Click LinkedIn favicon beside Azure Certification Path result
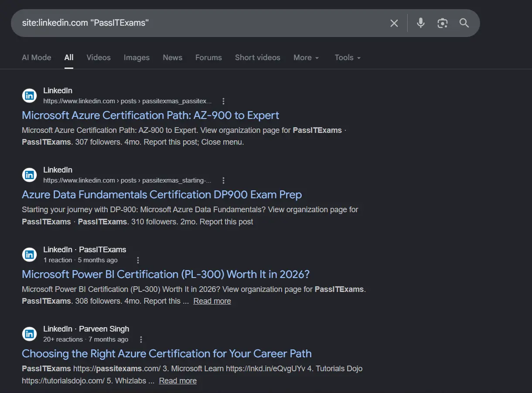532x393 pixels. click(x=30, y=96)
